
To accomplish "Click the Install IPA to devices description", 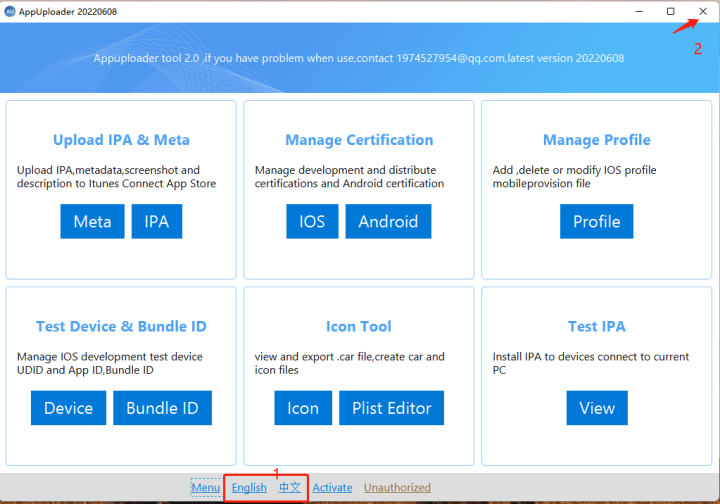I will point(591,363).
